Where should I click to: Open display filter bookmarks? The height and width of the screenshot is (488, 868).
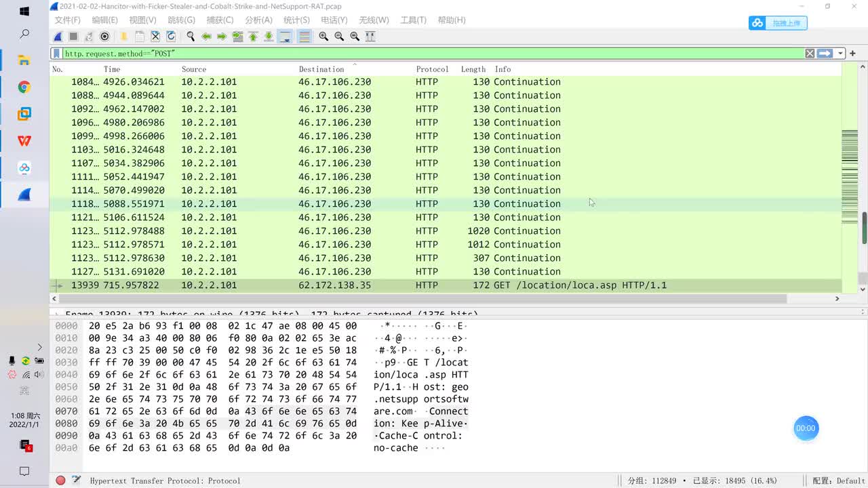[58, 54]
